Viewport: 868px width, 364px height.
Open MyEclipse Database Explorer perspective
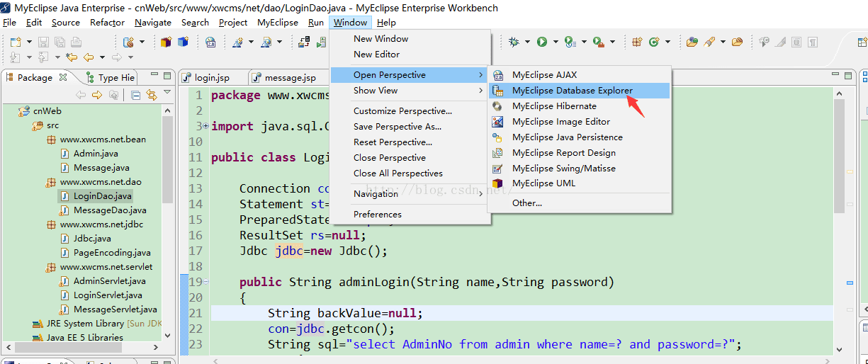[x=572, y=91]
